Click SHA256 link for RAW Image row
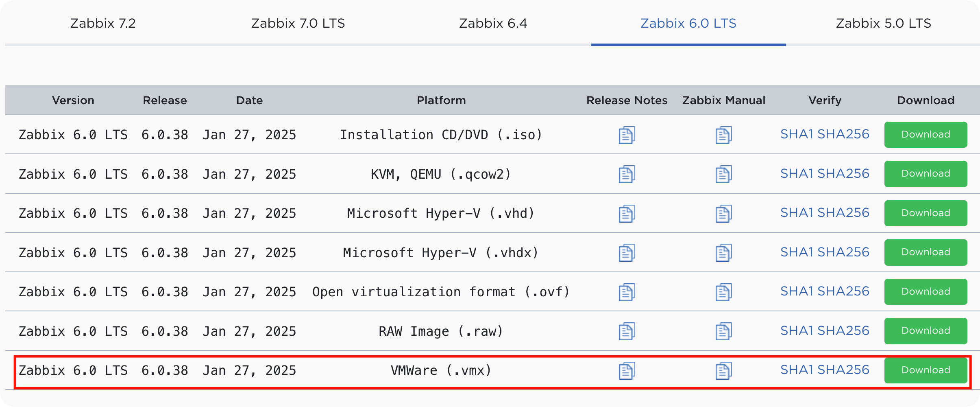 (843, 330)
